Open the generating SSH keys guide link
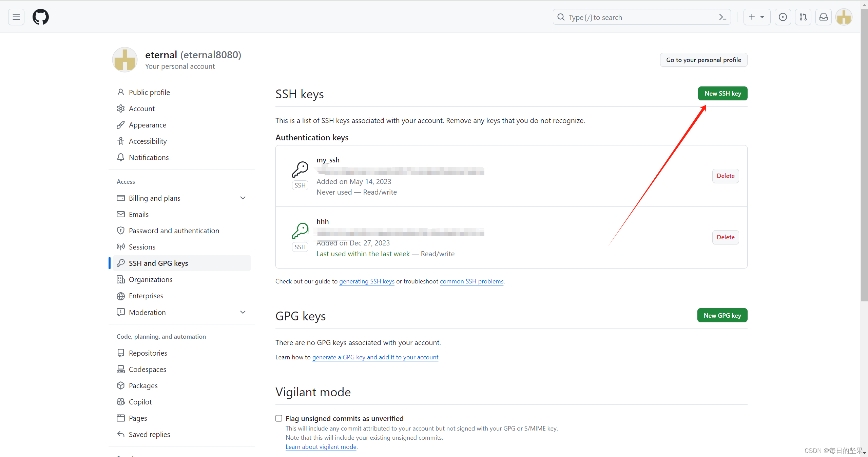Image resolution: width=868 pixels, height=457 pixels. pos(366,281)
